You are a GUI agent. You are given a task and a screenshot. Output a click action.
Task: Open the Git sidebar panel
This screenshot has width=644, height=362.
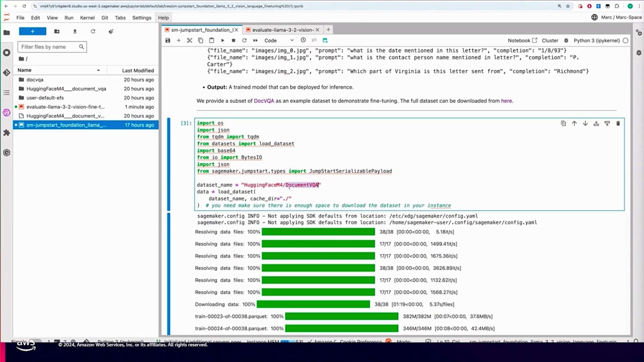coord(6,72)
